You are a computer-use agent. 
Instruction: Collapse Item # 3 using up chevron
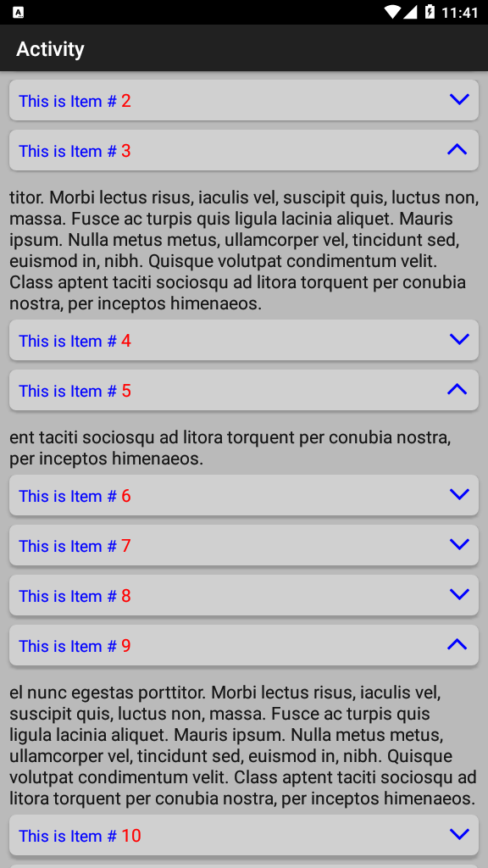point(457,149)
